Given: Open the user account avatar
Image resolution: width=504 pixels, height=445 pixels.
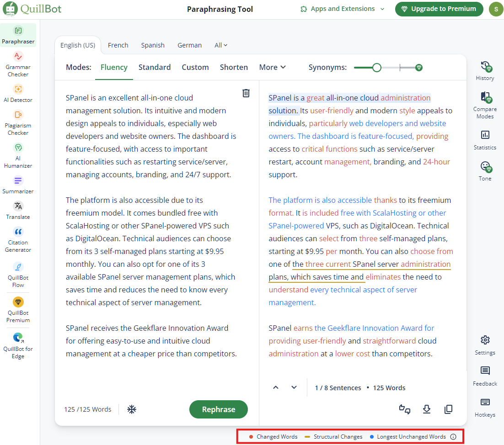Looking at the screenshot, I should click(x=496, y=9).
